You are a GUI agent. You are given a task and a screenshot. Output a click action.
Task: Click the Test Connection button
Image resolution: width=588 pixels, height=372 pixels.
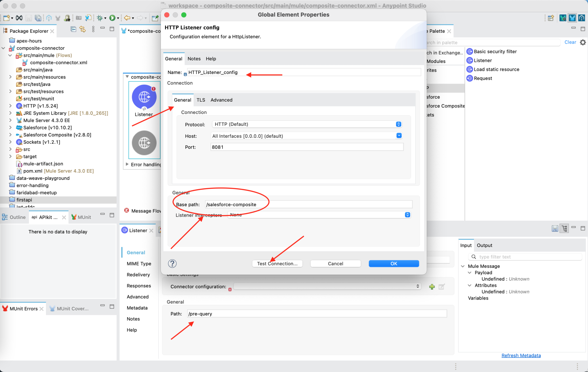click(277, 263)
